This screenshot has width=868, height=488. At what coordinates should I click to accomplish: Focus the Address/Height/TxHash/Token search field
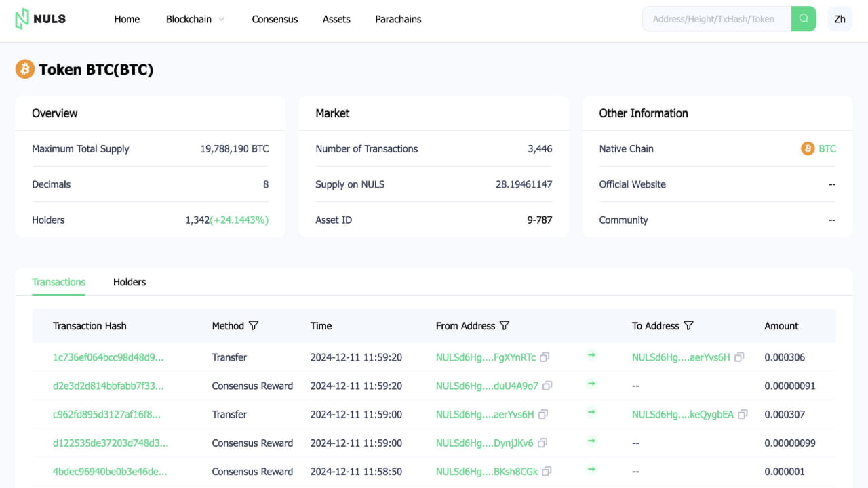pyautogui.click(x=717, y=19)
